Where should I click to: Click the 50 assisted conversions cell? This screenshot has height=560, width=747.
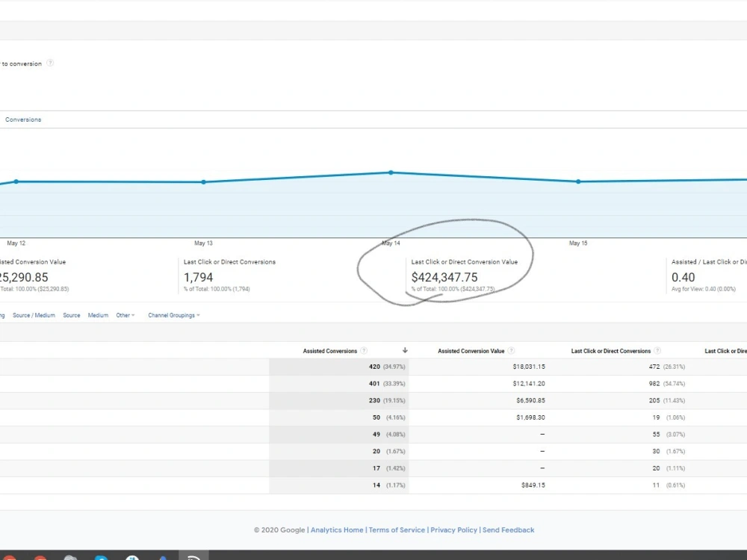point(376,417)
